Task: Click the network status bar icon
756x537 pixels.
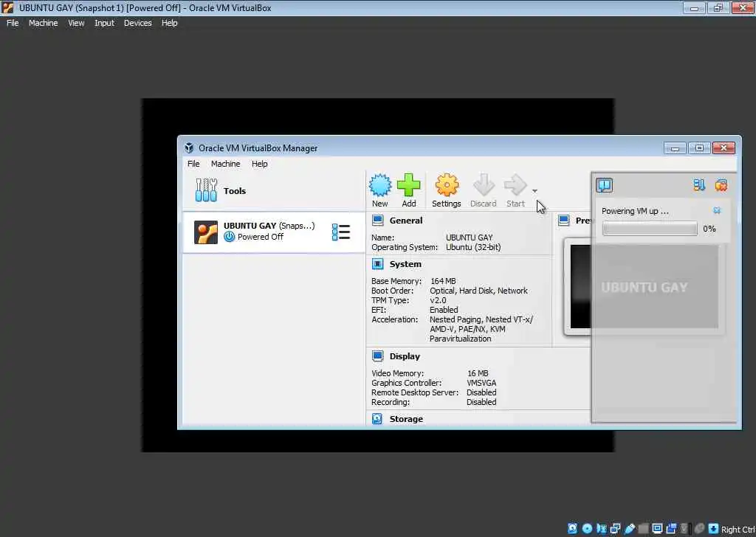Action: point(616,529)
